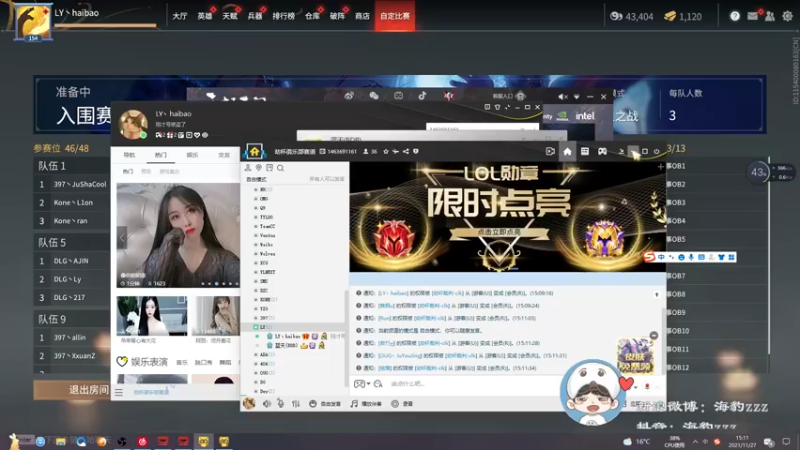Expand the TeamCC sub-channel
The width and height of the screenshot is (800, 450).
click(x=265, y=226)
